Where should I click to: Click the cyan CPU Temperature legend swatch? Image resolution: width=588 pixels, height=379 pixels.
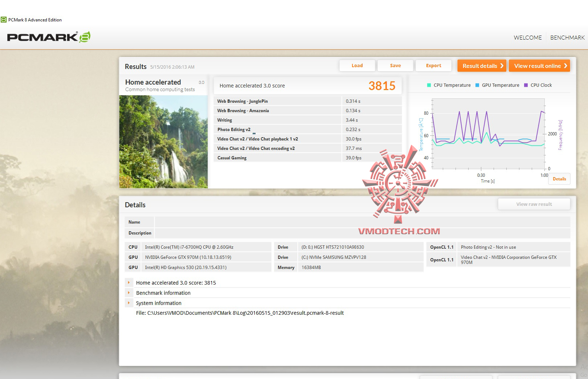(429, 85)
